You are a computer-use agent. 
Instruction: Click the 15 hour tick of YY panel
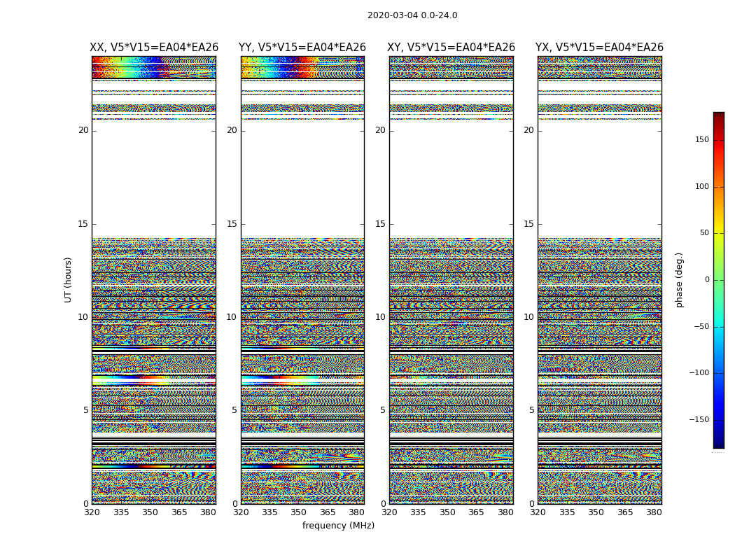[x=232, y=224]
